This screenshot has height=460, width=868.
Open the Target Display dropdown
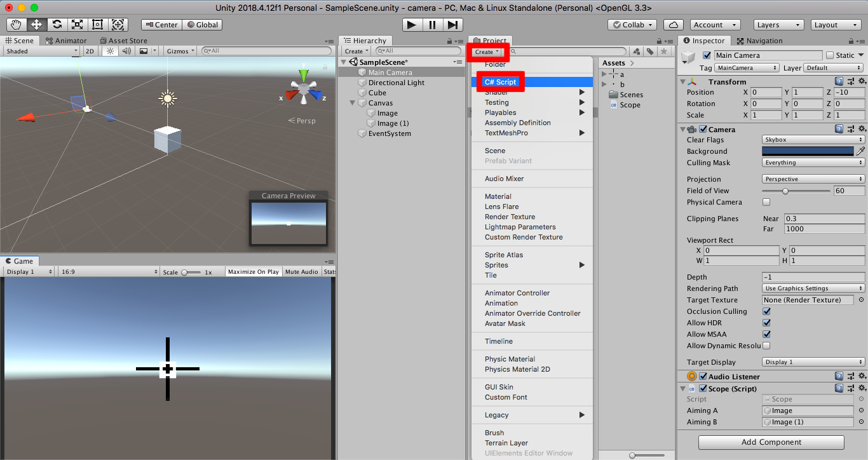tap(813, 362)
